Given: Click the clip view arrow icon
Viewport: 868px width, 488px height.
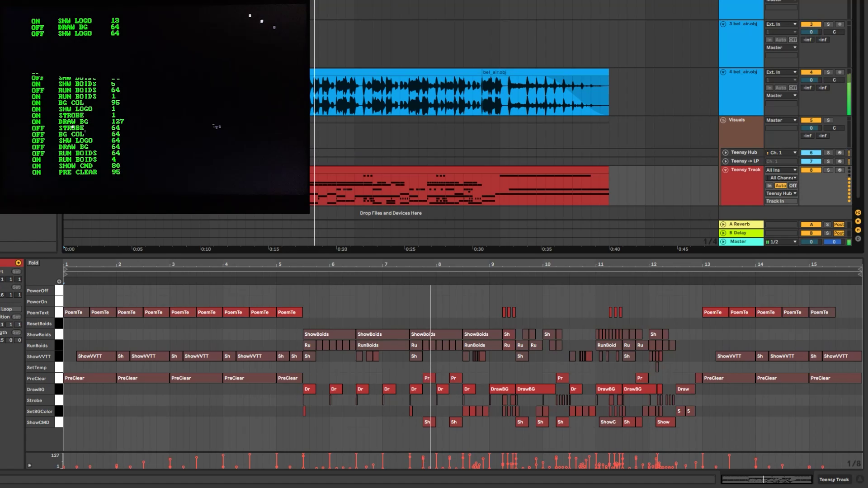Looking at the screenshot, I should pyautogui.click(x=18, y=263).
